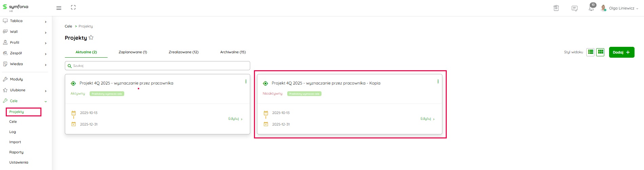Mark Projekty as favorite with star

[91, 38]
